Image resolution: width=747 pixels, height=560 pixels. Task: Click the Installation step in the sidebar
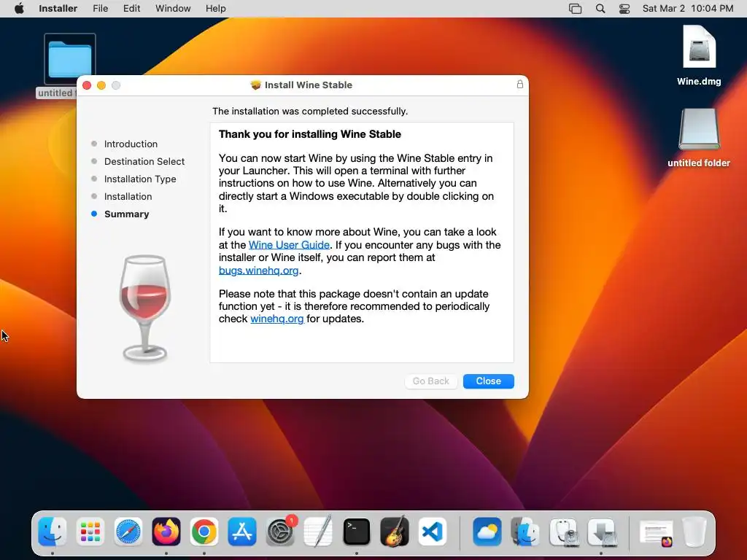(128, 197)
